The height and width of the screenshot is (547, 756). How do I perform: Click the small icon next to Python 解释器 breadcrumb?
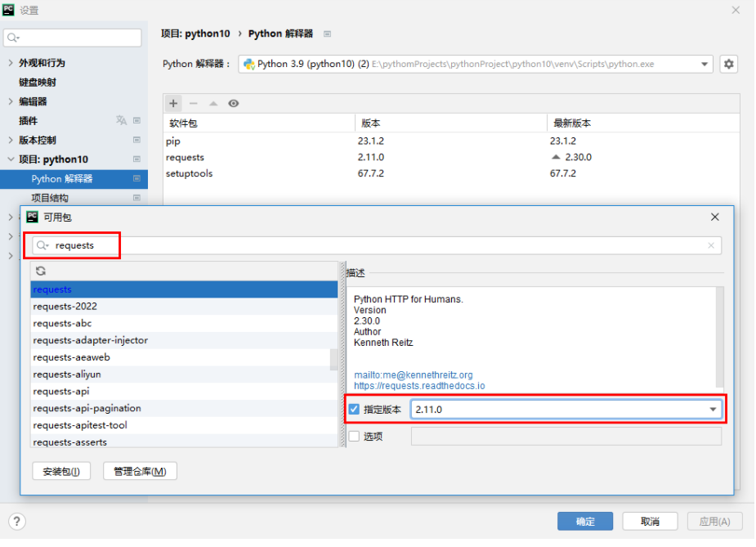tap(328, 34)
